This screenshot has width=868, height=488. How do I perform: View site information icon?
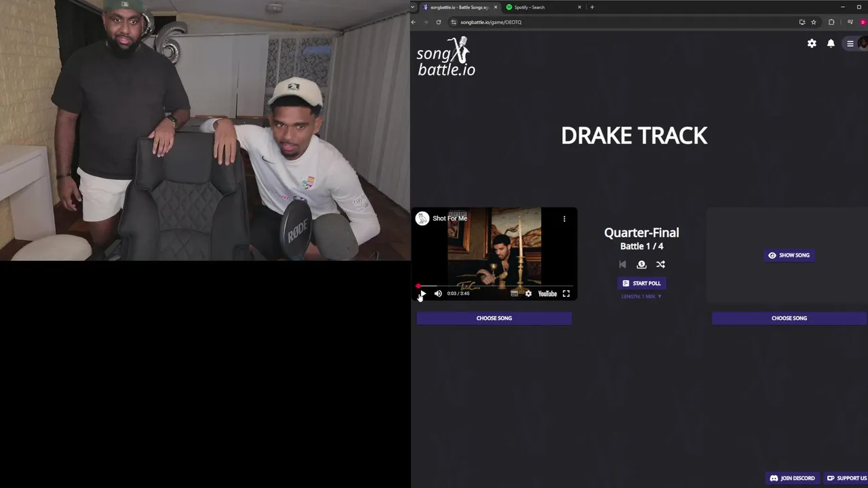point(454,22)
